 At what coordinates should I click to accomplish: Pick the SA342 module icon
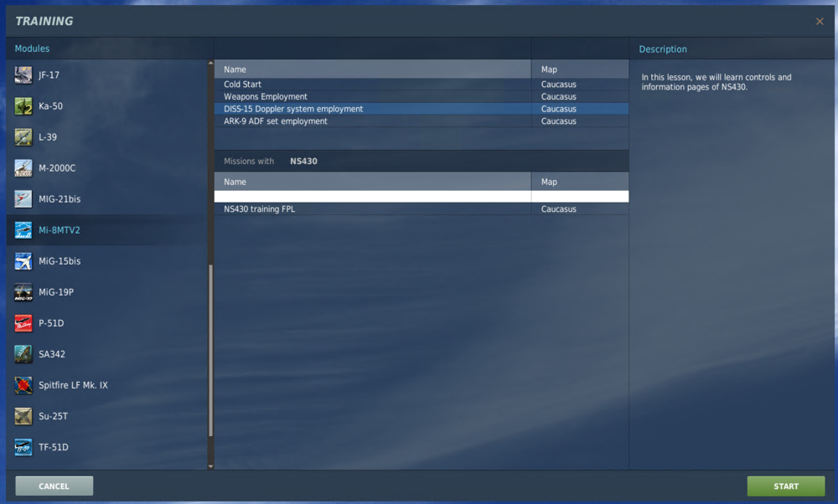click(x=23, y=354)
